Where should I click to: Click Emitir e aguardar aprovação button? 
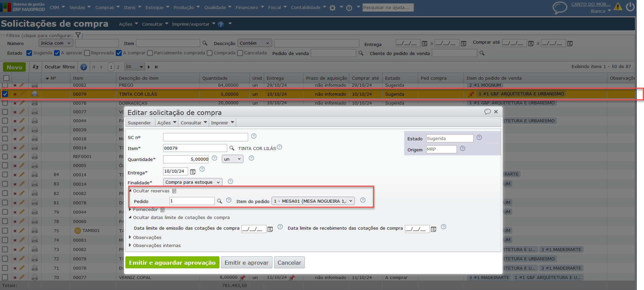tap(172, 263)
